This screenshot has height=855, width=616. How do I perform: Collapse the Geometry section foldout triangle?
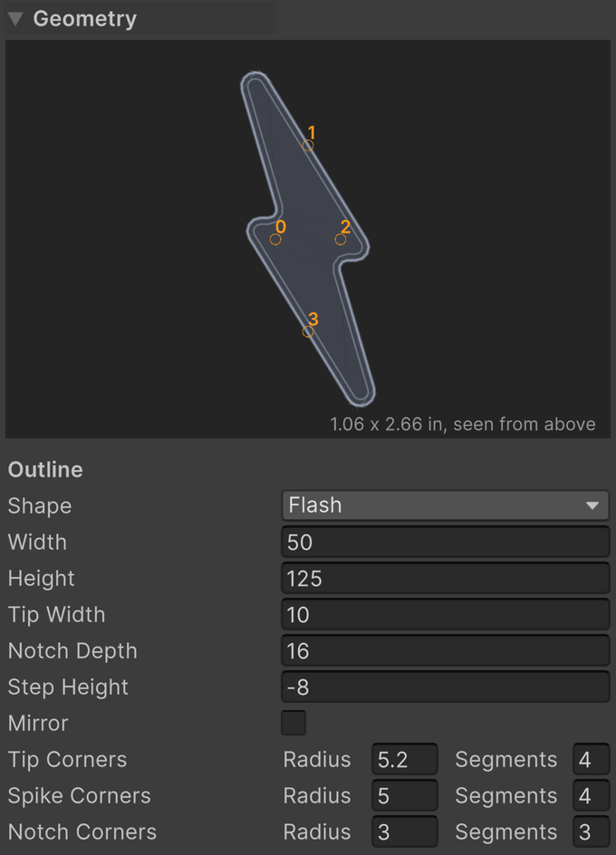(15, 19)
